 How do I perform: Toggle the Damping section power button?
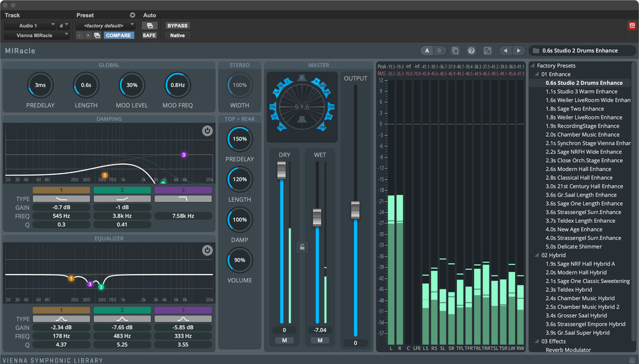point(207,131)
